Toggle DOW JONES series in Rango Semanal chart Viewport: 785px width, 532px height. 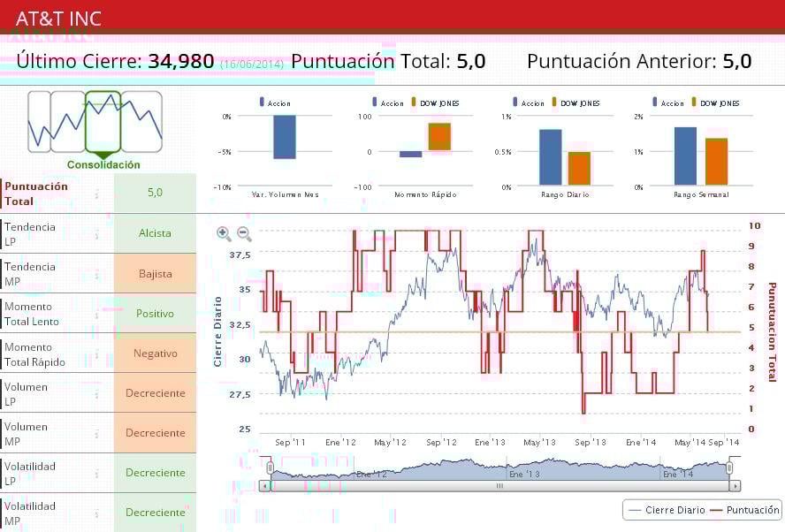pos(715,103)
